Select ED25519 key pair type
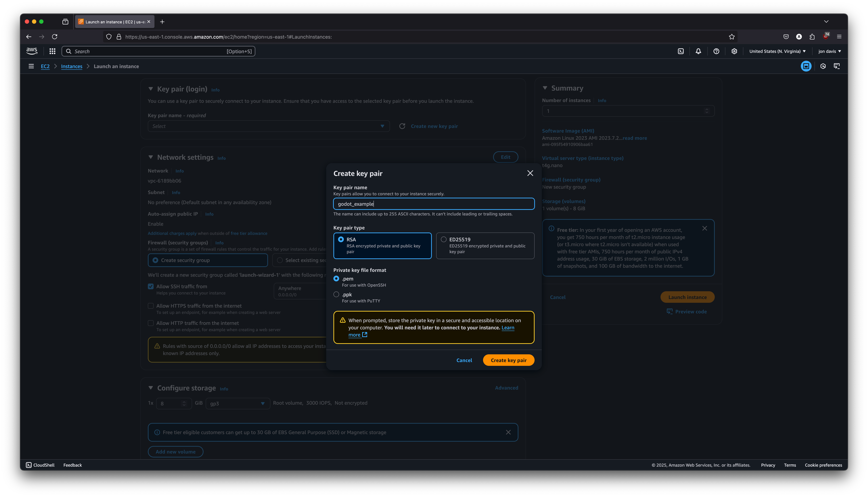 point(485,245)
